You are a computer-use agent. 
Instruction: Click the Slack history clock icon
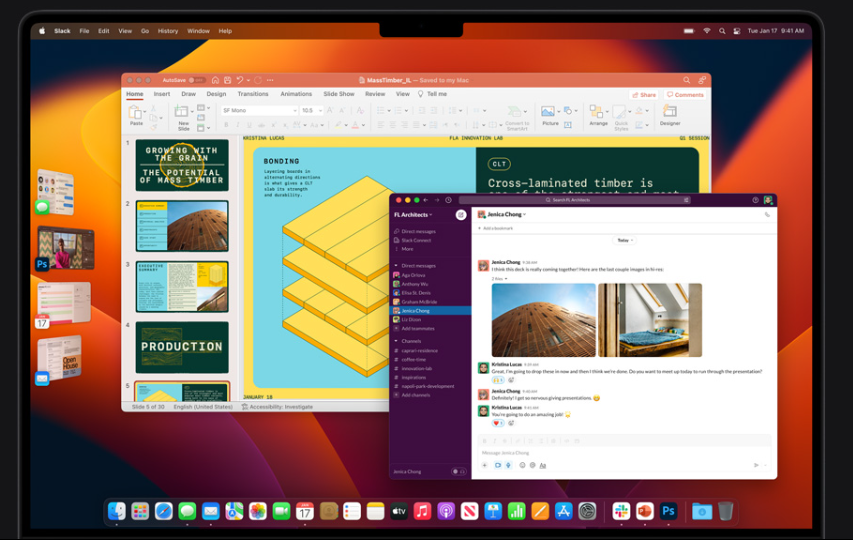point(448,200)
